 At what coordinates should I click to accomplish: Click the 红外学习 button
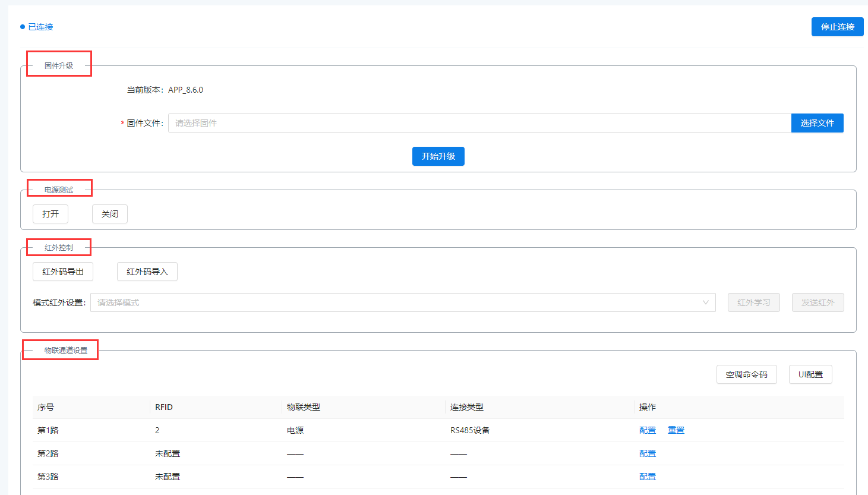(x=753, y=302)
